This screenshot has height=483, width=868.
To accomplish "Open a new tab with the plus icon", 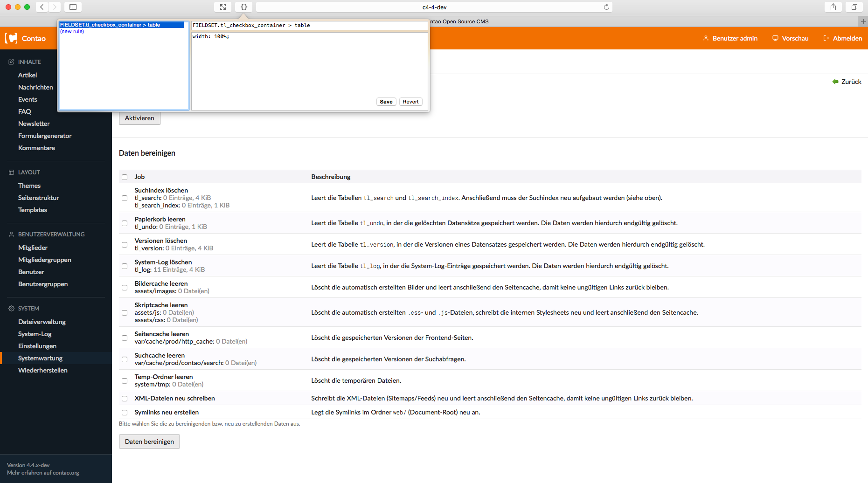I will coord(863,21).
